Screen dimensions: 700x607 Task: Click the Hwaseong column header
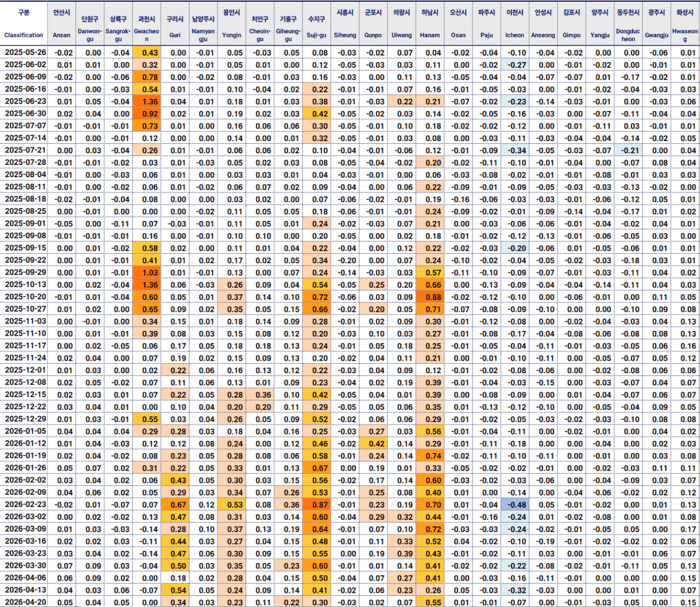(685, 23)
